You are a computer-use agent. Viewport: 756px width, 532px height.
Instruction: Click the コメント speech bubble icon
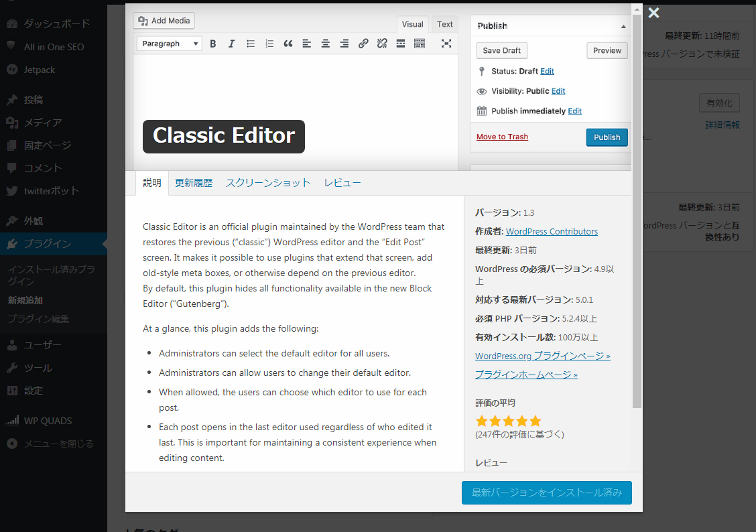[11, 168]
